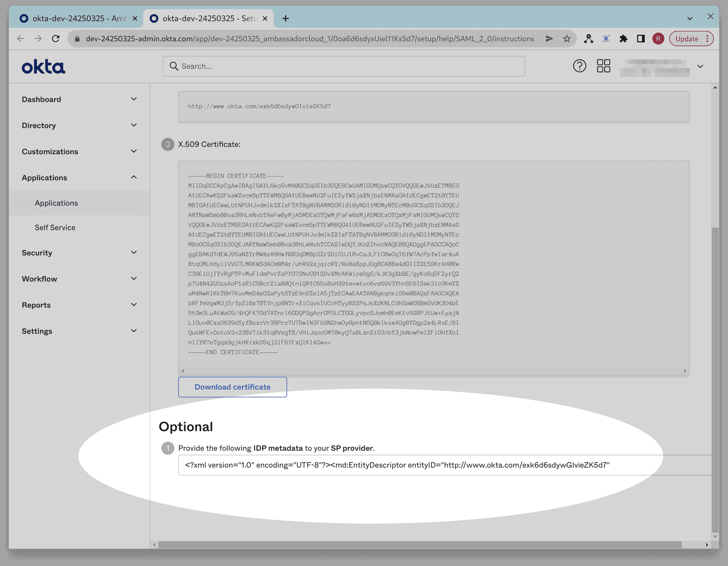Screen dimensions: 728x566
Task: Click the browser back arrow
Action: point(20,39)
